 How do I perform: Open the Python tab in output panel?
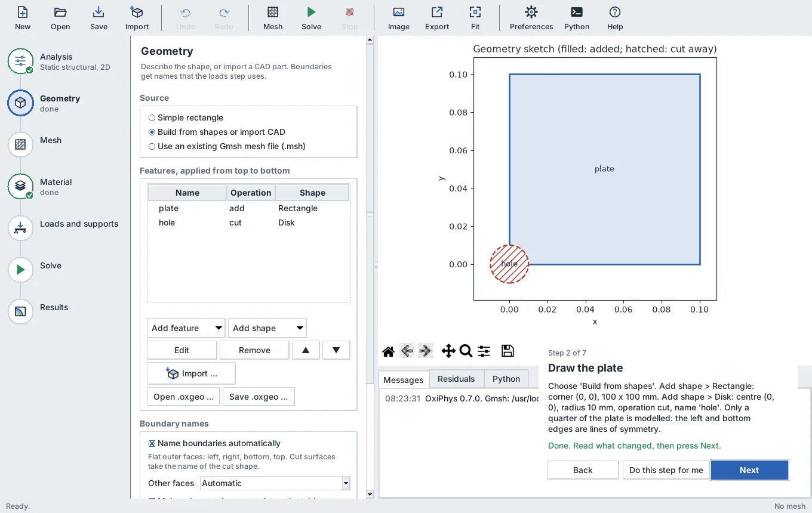506,379
